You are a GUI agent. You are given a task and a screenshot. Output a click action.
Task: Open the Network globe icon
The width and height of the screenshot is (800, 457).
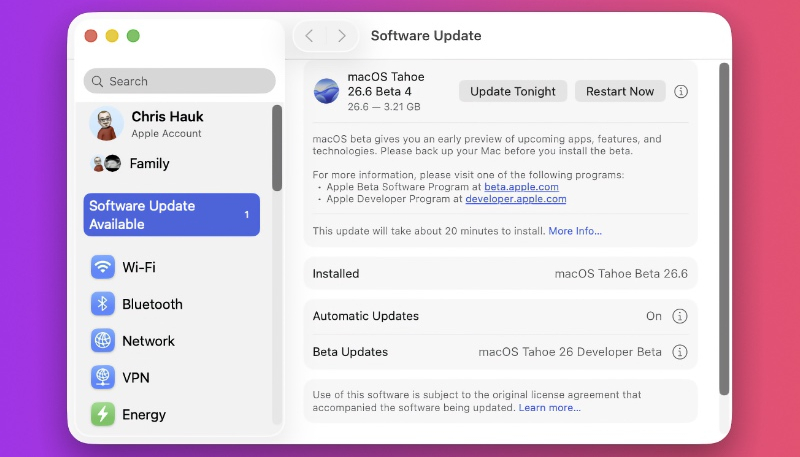pos(103,341)
